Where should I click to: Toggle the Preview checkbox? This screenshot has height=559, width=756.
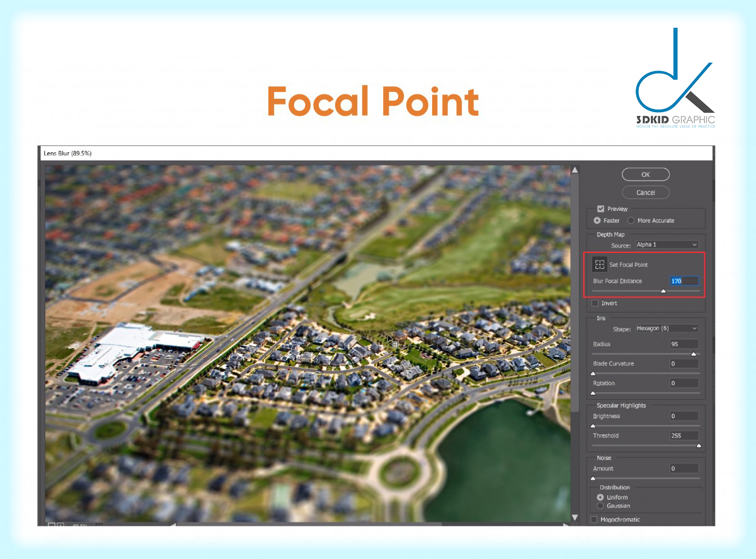tap(600, 208)
